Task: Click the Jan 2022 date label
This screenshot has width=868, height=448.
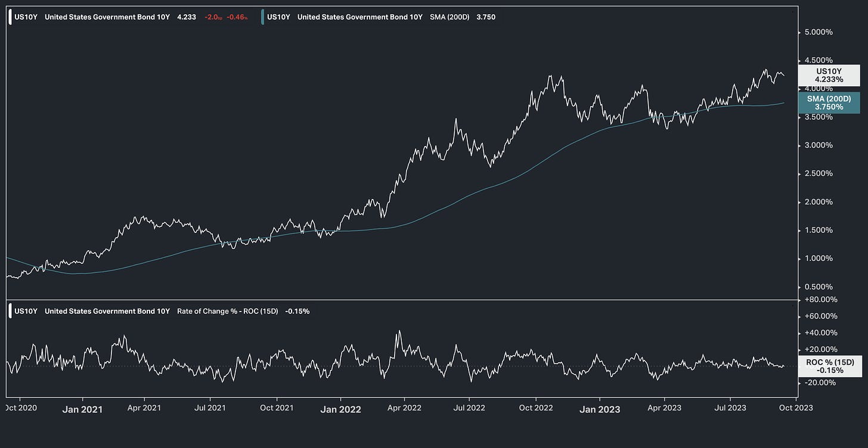Action: click(340, 409)
